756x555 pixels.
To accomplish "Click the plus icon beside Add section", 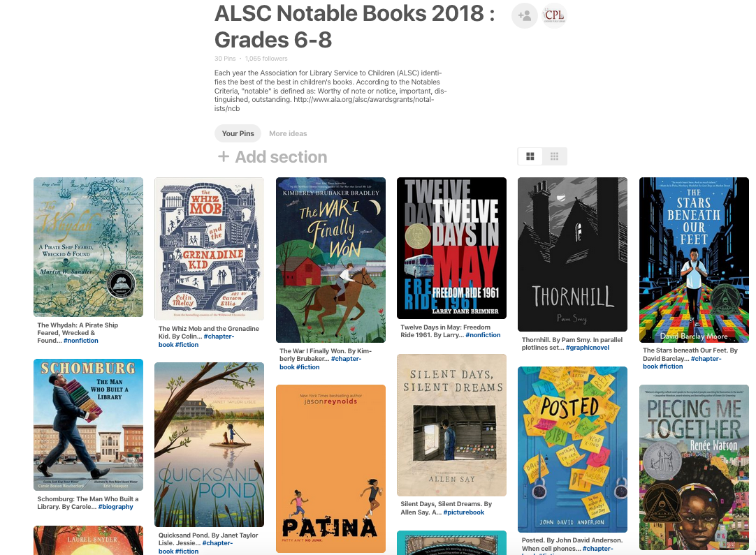I will coord(223,156).
